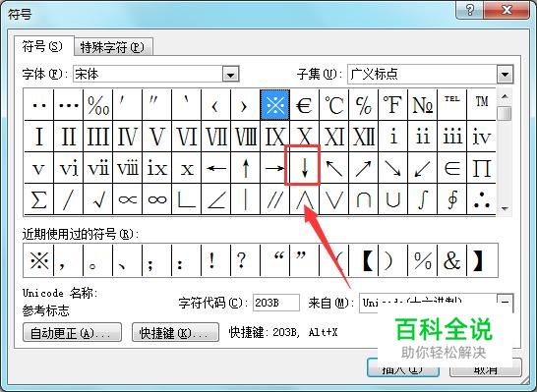Select the logical or ∨ symbol
Viewport: 537px width, 392px height.
click(x=334, y=199)
